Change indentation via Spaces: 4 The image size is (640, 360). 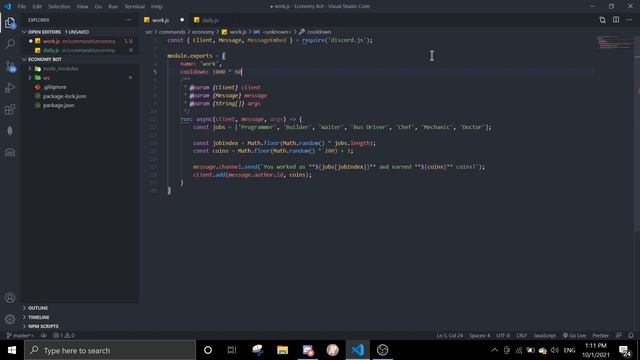pyautogui.click(x=480, y=336)
